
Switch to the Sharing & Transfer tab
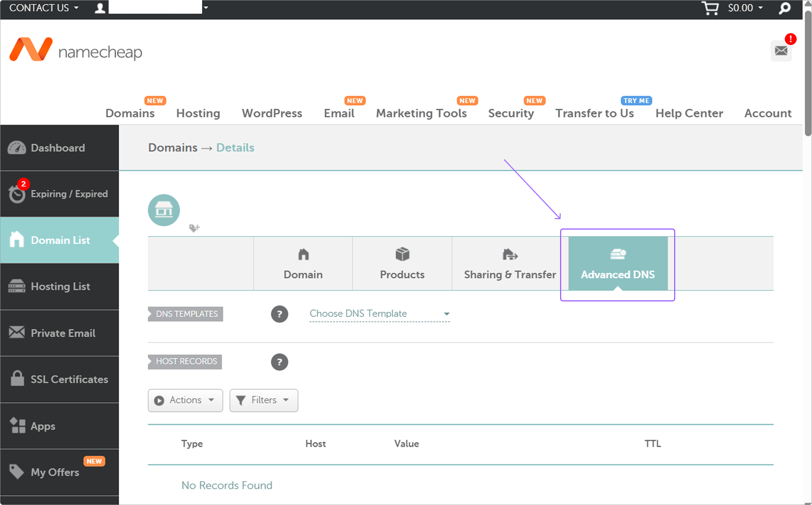click(510, 264)
